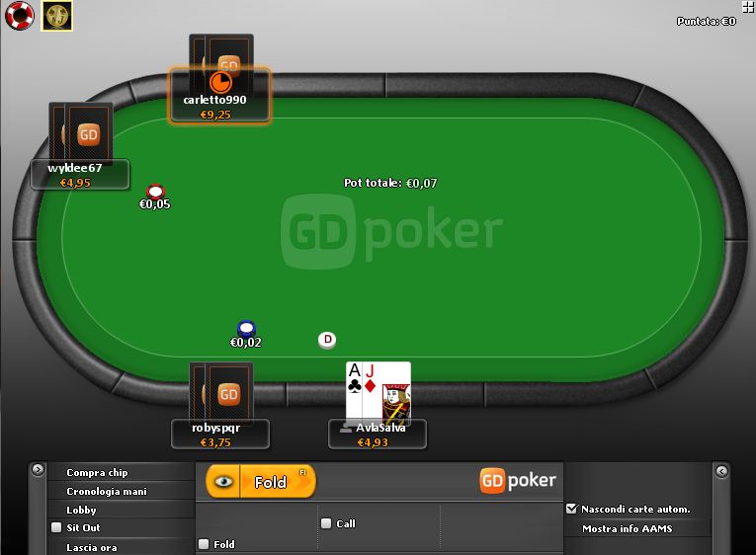Click the dealer button marker
This screenshot has width=756, height=555.
pos(327,340)
